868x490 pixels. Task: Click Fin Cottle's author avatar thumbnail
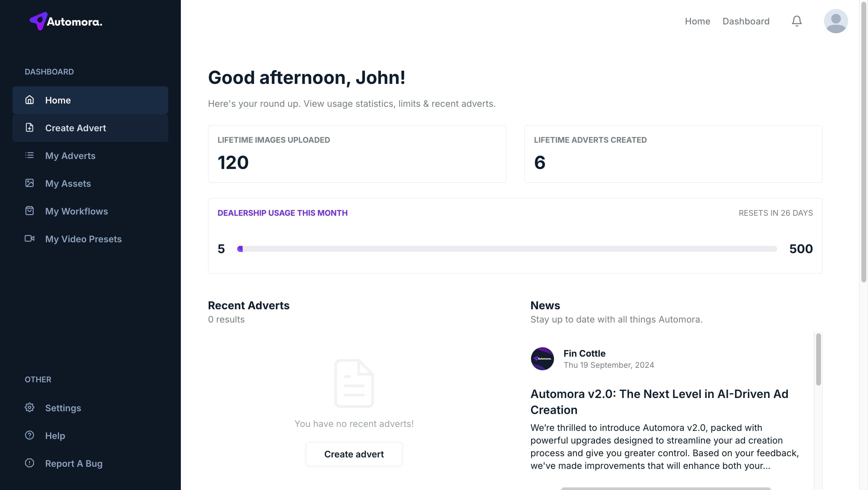pos(542,359)
